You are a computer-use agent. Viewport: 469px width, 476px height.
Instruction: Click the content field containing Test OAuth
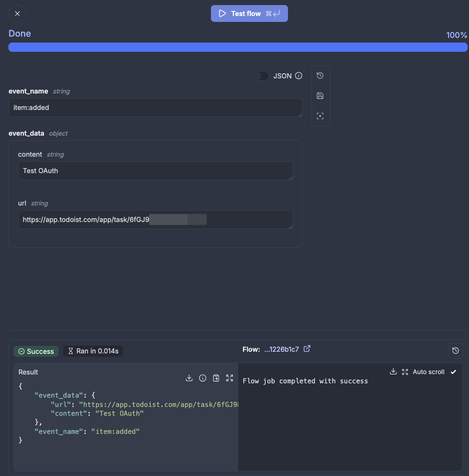[x=155, y=171]
